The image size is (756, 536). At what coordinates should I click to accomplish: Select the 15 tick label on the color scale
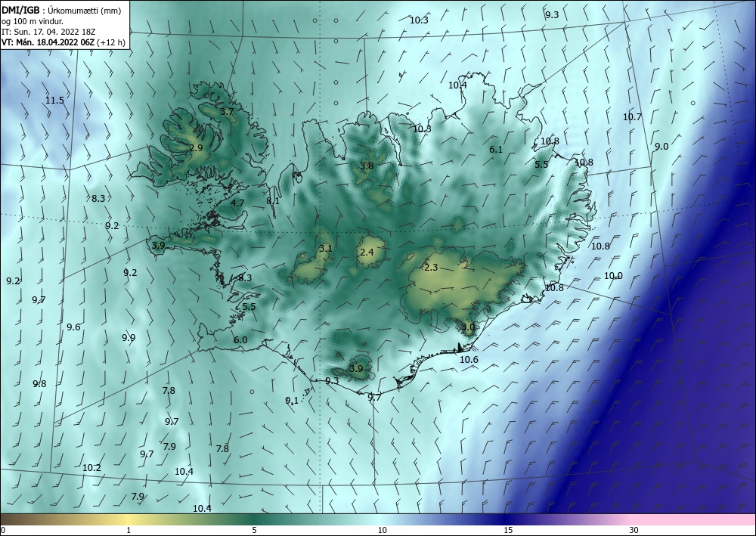pyautogui.click(x=508, y=531)
